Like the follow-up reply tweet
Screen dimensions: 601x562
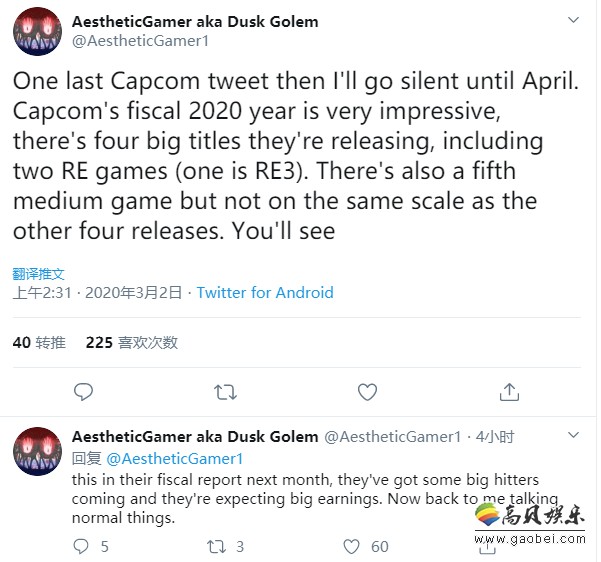351,547
